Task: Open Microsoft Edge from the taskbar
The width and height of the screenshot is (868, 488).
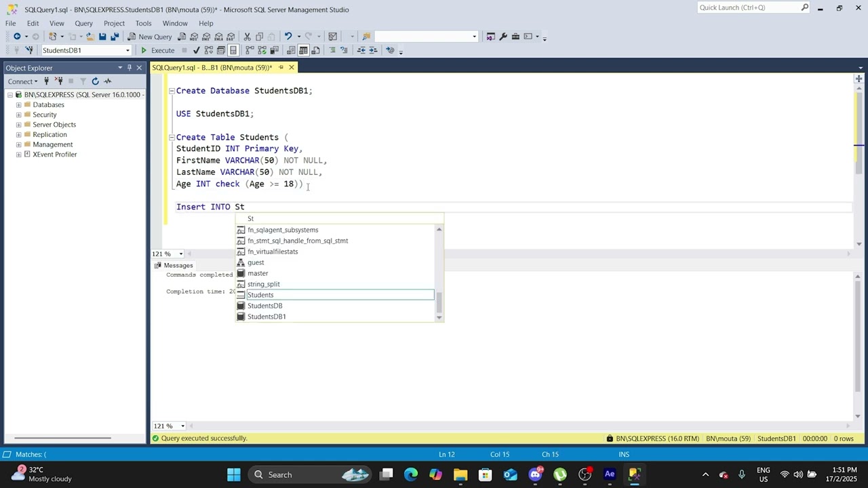Action: 411,474
